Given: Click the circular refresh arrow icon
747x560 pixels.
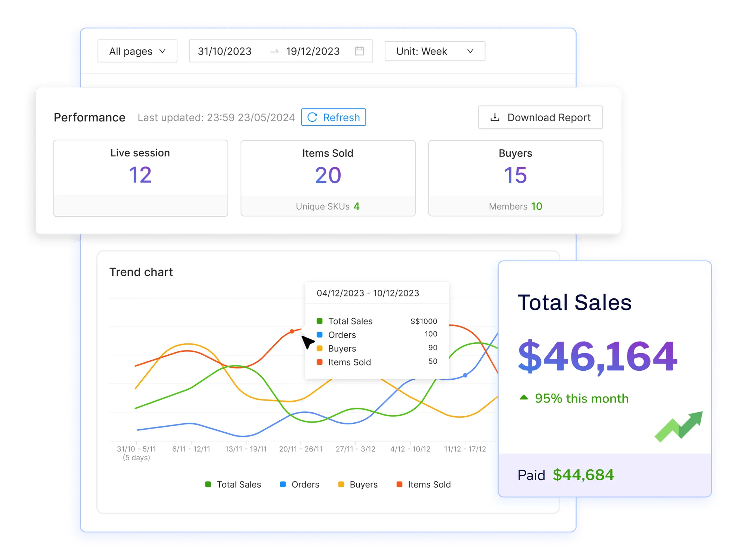Looking at the screenshot, I should click(x=312, y=118).
